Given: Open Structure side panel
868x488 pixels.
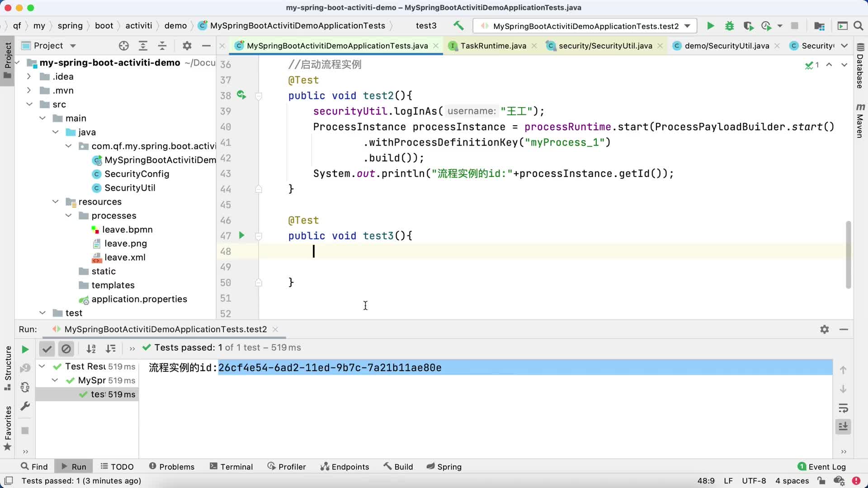Looking at the screenshot, I should point(8,368).
